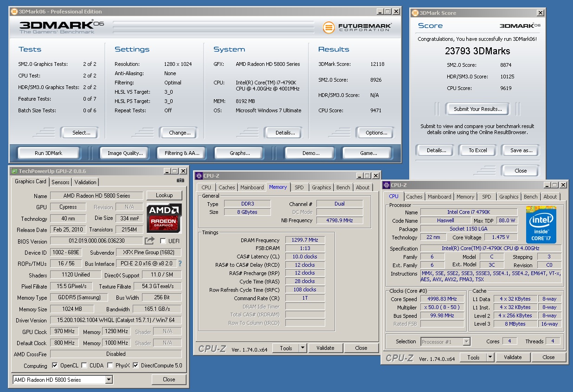Viewport: 573px width, 392px height.
Task: Click Save as... in Score window
Action: (x=521, y=150)
